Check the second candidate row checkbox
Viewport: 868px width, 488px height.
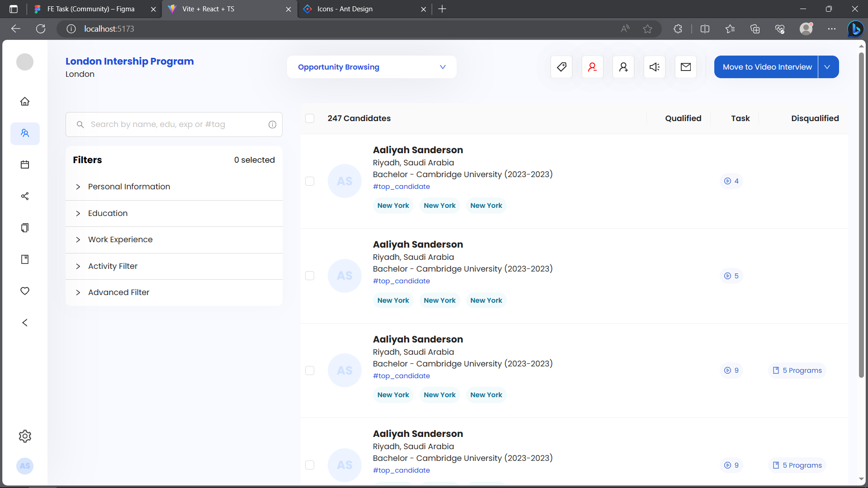click(x=310, y=276)
